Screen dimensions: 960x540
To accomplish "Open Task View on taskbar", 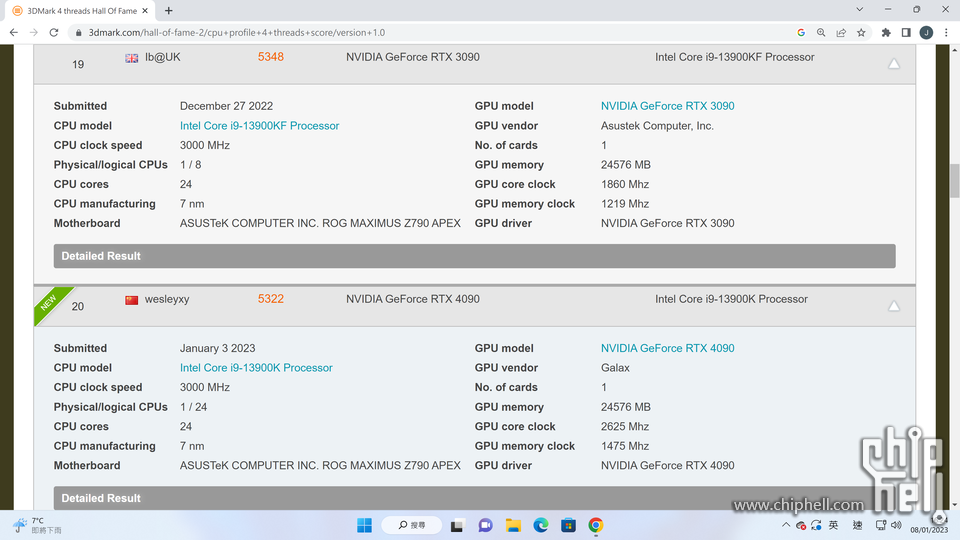I will click(x=457, y=525).
